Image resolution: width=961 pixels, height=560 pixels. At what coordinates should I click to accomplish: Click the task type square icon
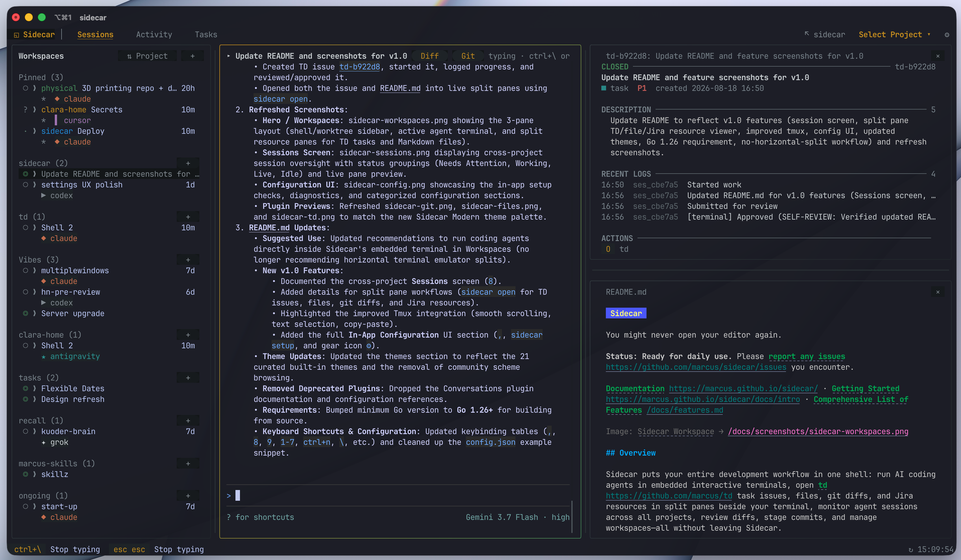point(604,88)
